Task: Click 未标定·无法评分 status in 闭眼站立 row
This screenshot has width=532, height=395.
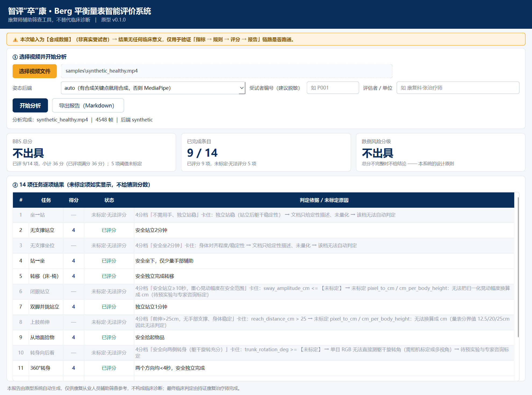Action: pos(109,292)
